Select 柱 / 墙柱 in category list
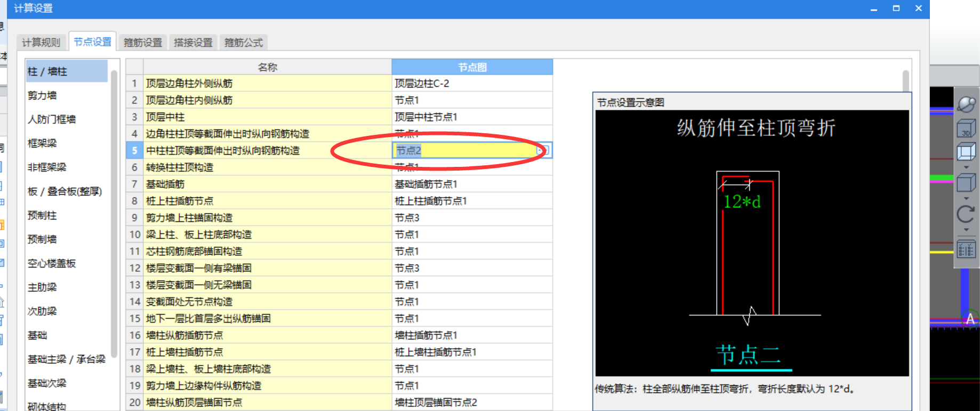Image resolution: width=980 pixels, height=411 pixels. (x=67, y=71)
